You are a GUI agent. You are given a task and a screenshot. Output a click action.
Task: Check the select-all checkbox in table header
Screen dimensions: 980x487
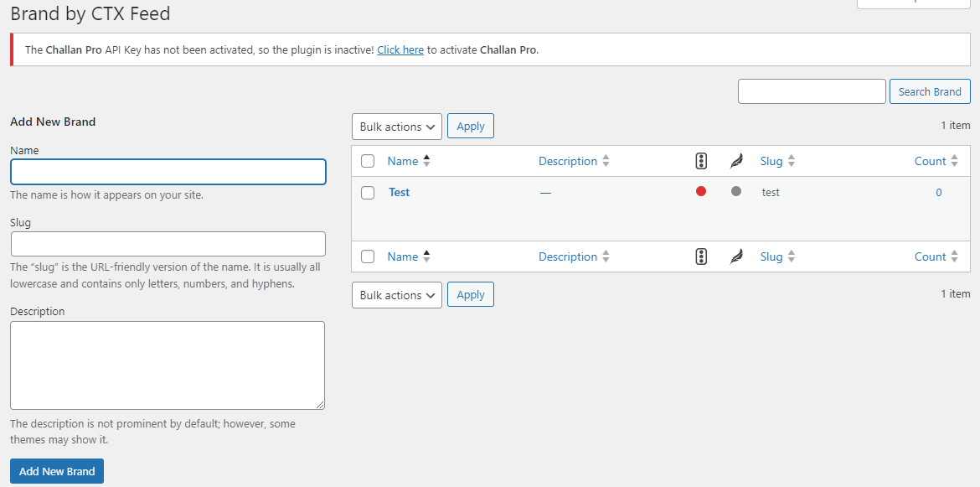tap(368, 161)
